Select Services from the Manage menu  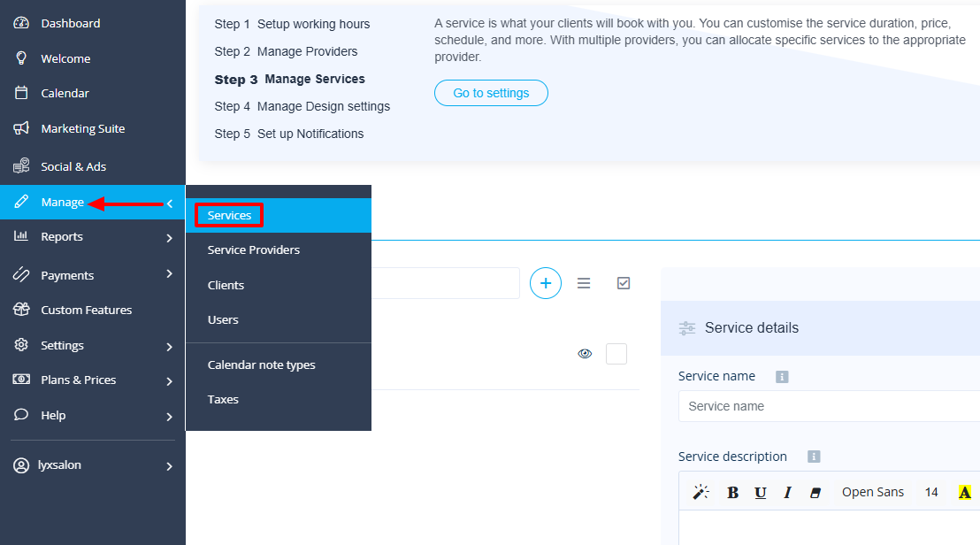(228, 215)
